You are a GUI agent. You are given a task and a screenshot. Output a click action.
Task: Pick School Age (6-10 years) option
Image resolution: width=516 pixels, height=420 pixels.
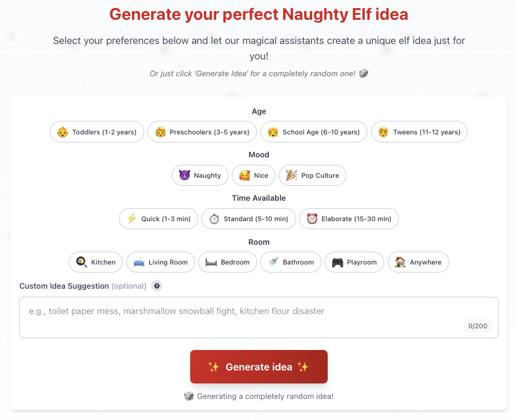[313, 132]
